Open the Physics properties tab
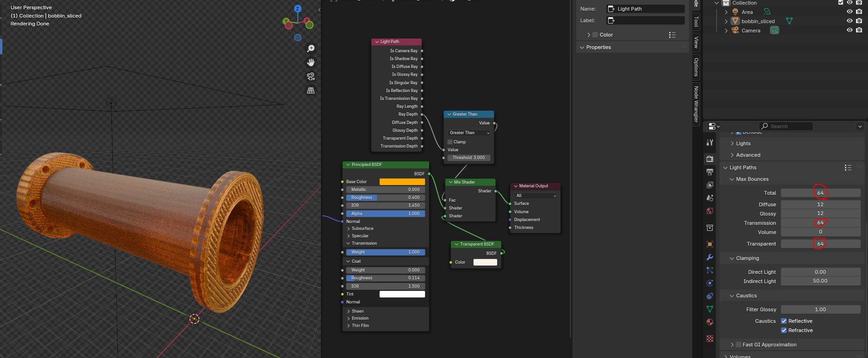This screenshot has width=868, height=358. pos(710,283)
